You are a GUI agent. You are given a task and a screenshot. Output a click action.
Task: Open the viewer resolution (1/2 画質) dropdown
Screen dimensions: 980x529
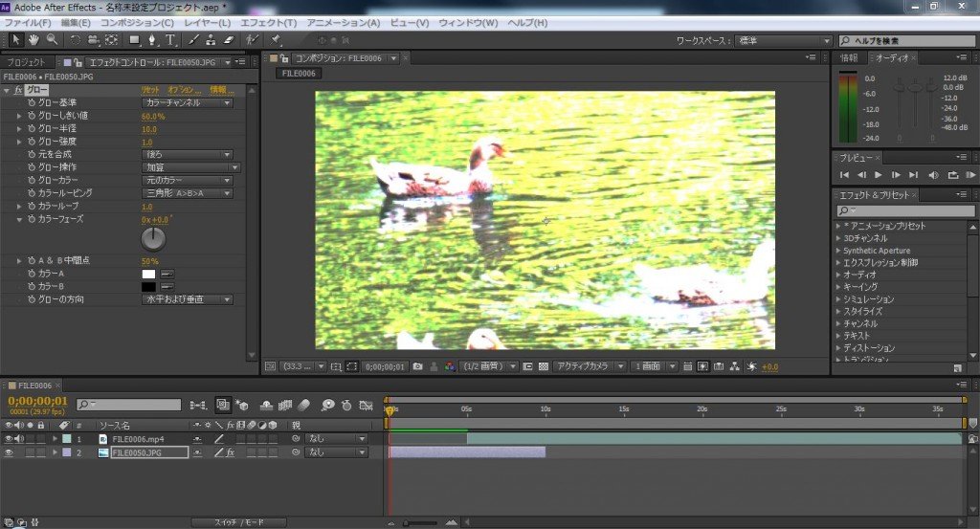[x=489, y=366]
